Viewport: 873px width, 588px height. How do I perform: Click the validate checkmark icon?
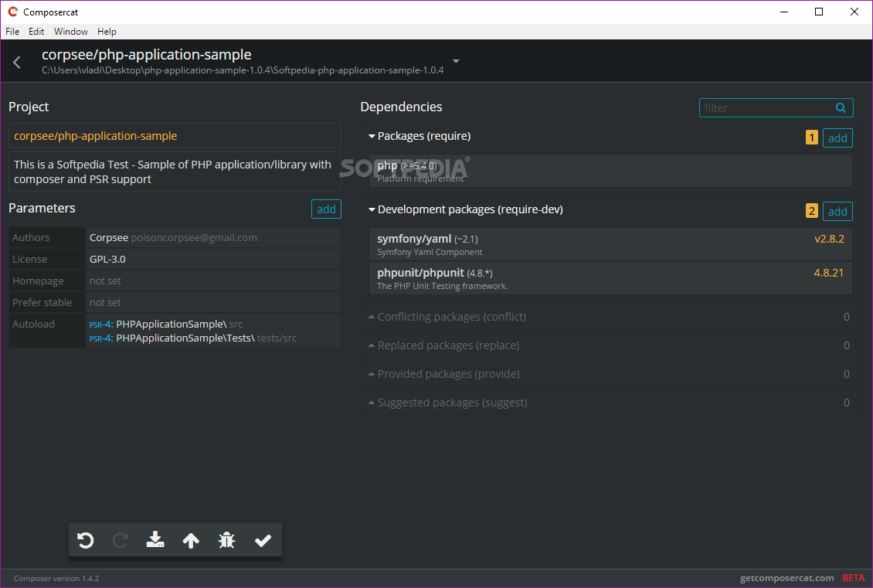coord(263,540)
